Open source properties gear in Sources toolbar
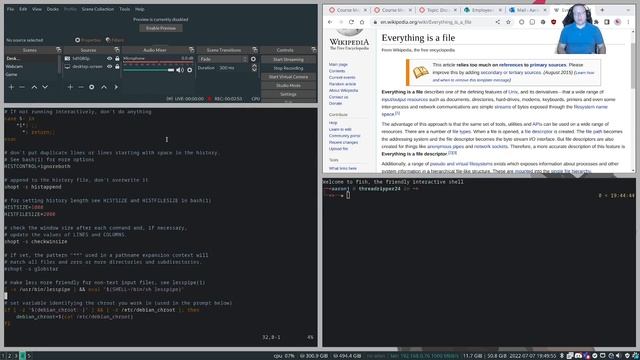The image size is (640, 360). [91, 87]
